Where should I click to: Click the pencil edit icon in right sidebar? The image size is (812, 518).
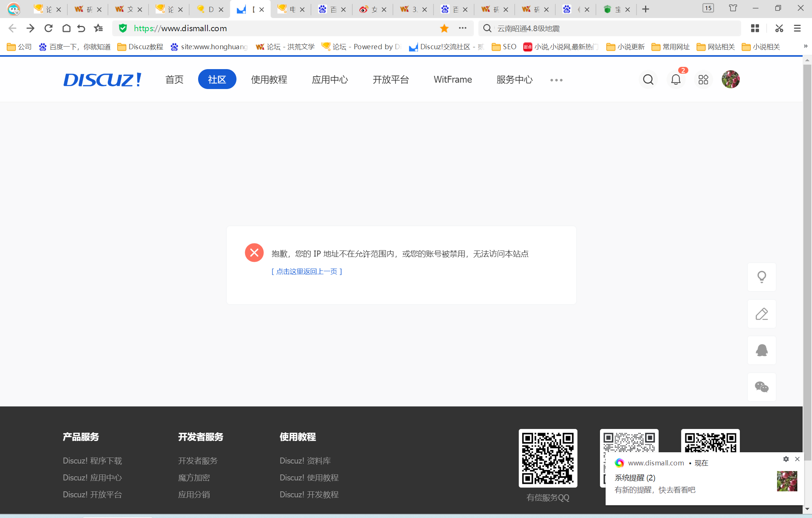click(762, 314)
